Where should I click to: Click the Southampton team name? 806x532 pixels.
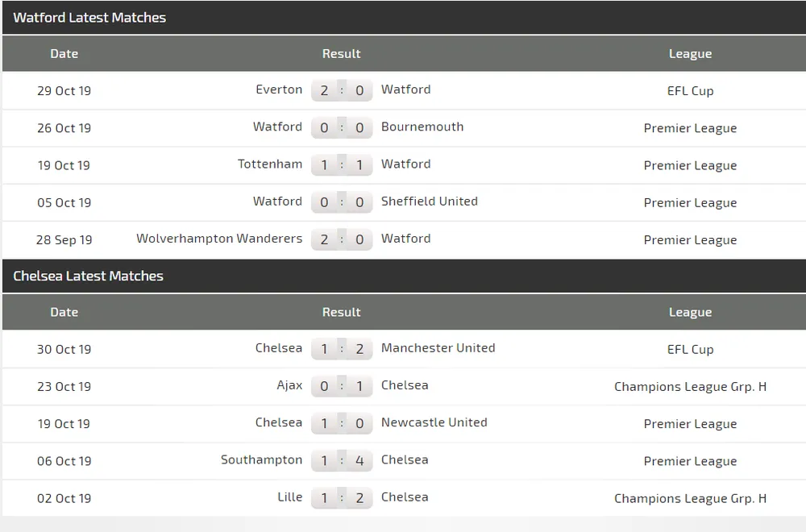coord(262,459)
